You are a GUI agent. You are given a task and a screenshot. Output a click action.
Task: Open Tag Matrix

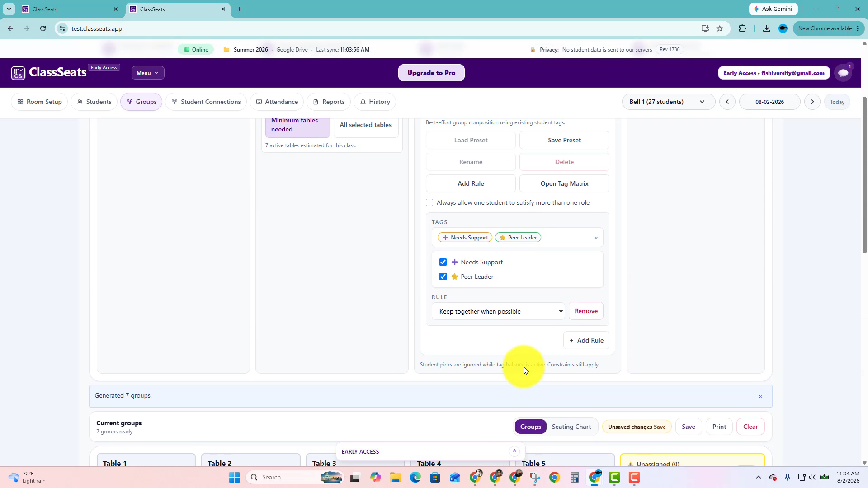[564, 183]
